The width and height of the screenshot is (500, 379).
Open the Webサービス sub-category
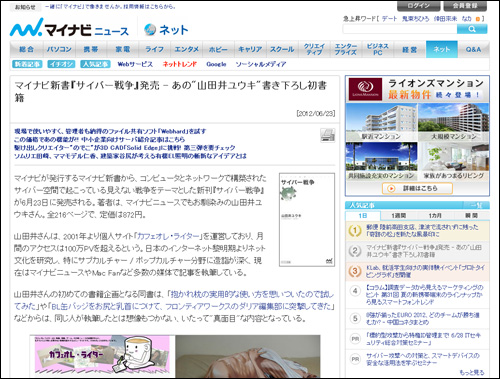click(135, 64)
